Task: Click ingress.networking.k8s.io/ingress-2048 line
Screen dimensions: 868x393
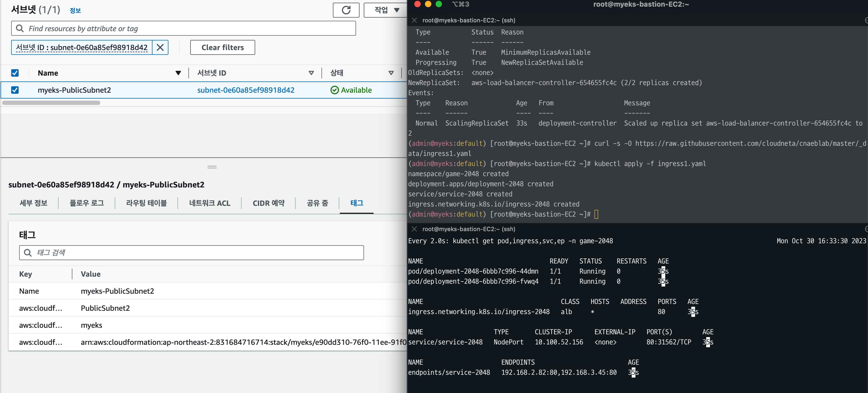Action: 479,312
